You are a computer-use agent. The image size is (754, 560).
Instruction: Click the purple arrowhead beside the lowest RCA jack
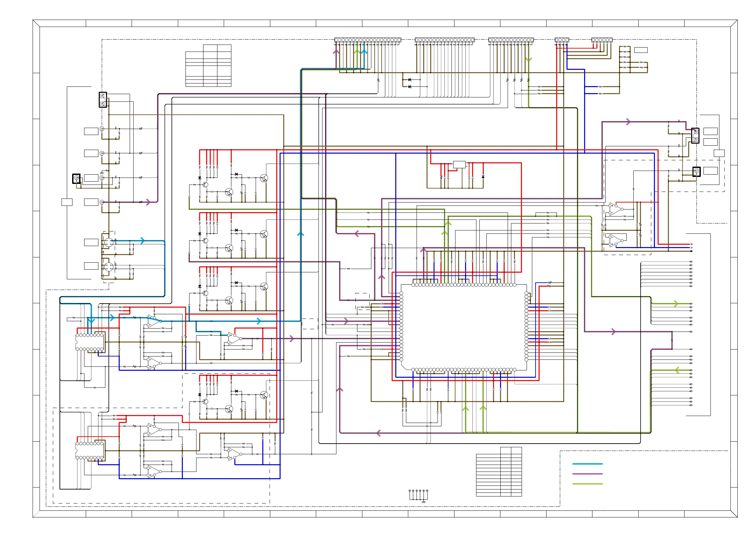pos(148,203)
